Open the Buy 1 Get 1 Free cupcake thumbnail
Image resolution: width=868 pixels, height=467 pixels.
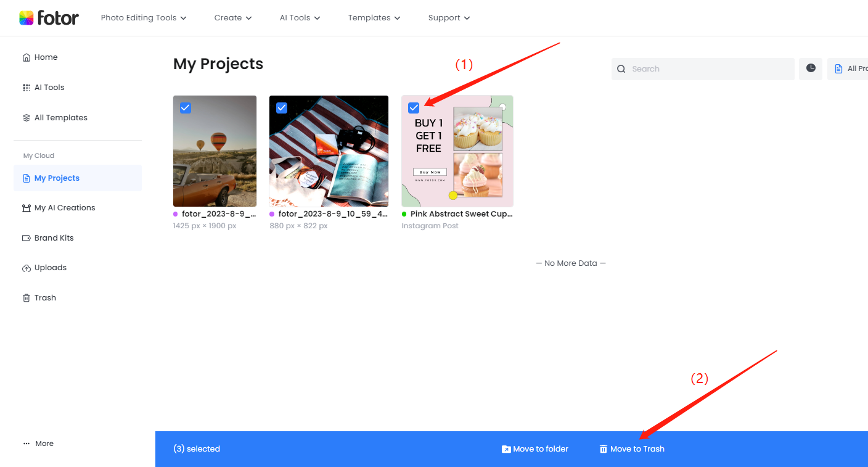click(x=457, y=151)
